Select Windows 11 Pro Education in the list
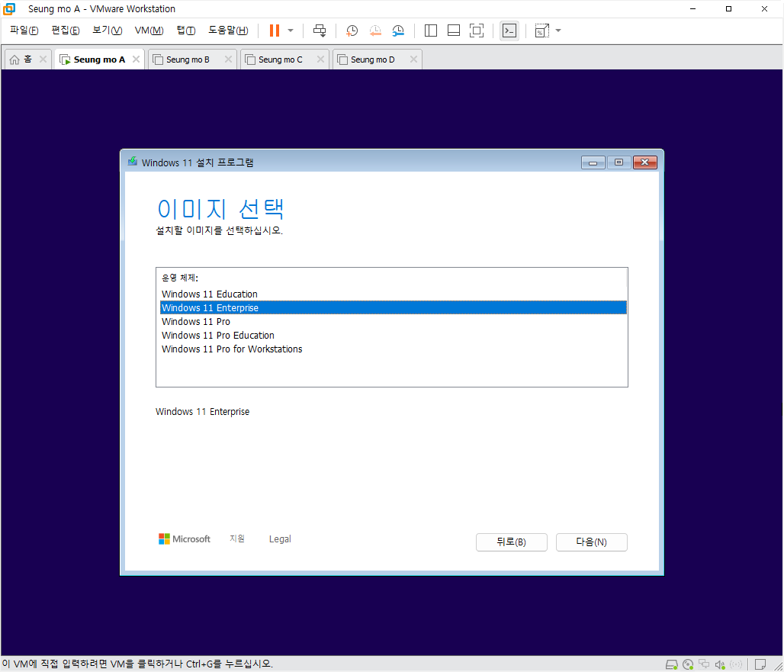 (x=393, y=335)
